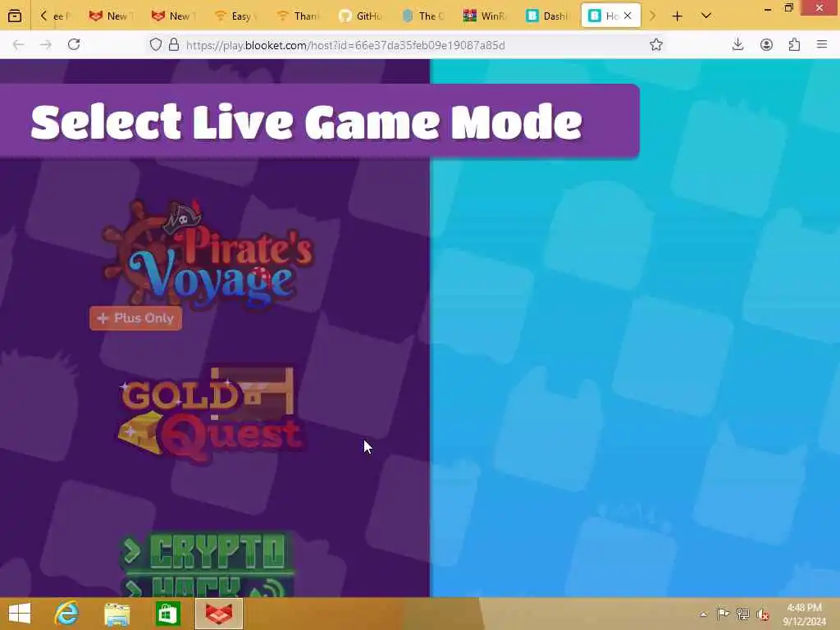Screen dimensions: 840x630
Task: Restore down the browser window
Action: click(x=788, y=8)
